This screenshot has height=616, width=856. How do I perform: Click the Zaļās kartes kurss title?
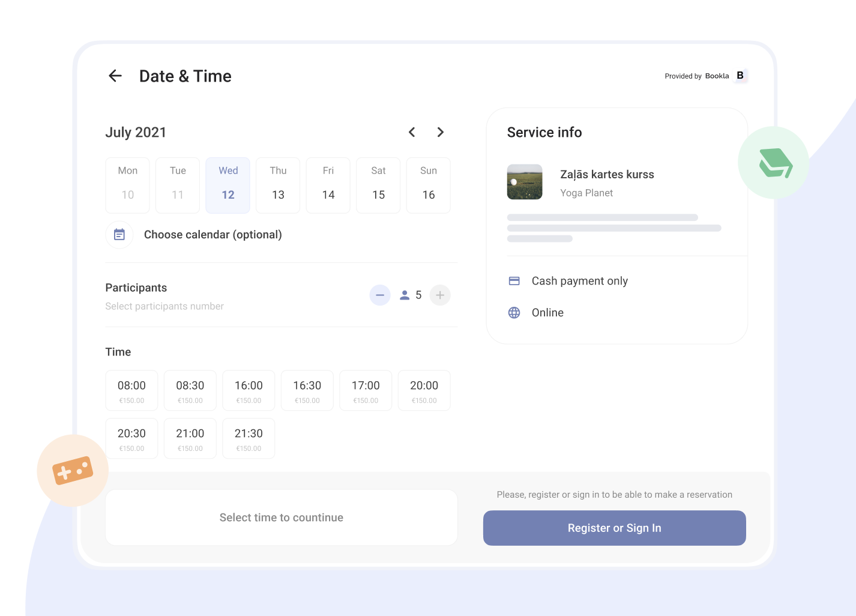607,175
